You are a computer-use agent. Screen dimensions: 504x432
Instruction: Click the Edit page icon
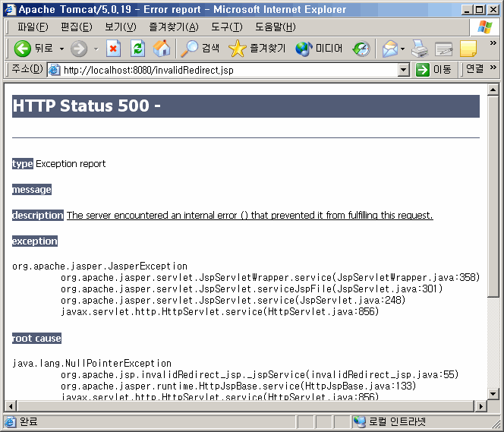click(443, 49)
